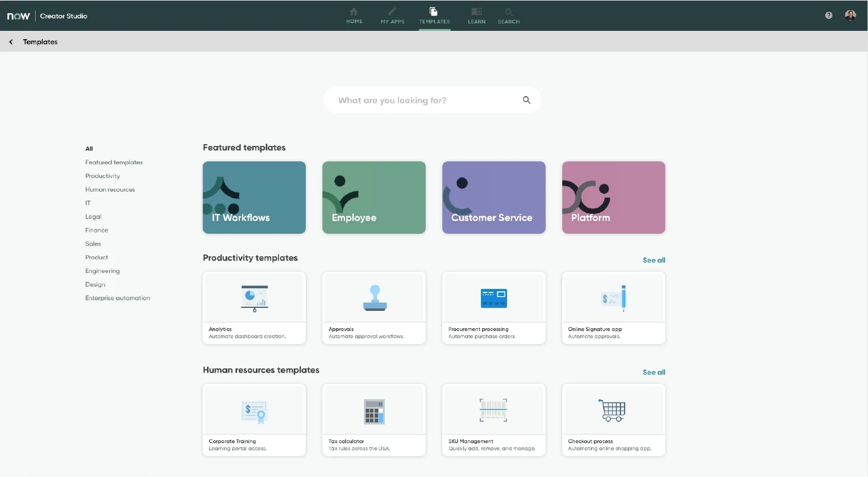Screen dimensions: 868x477
Task: Open the Analytics chart icon template
Action: [x=255, y=298]
